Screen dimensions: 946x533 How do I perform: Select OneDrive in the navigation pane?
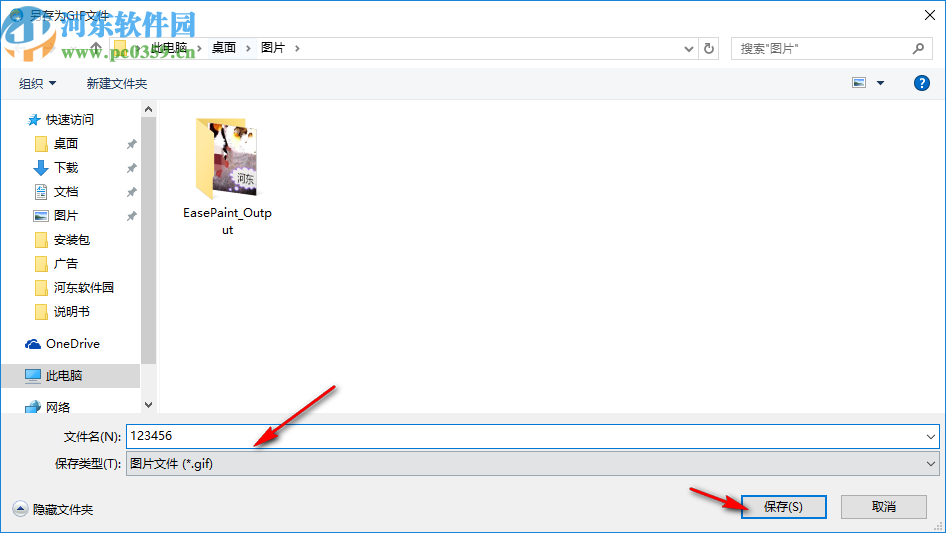72,343
